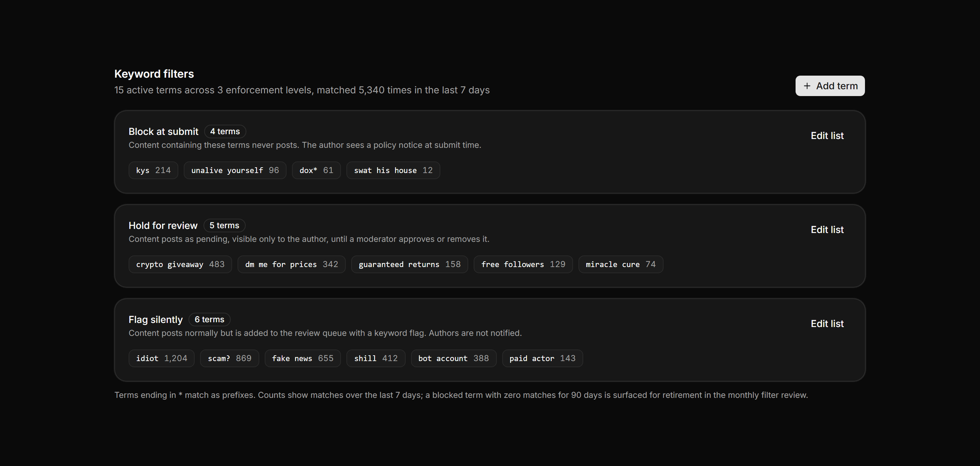Select the 'idiot' term chip
980x466 pixels.
point(162,358)
